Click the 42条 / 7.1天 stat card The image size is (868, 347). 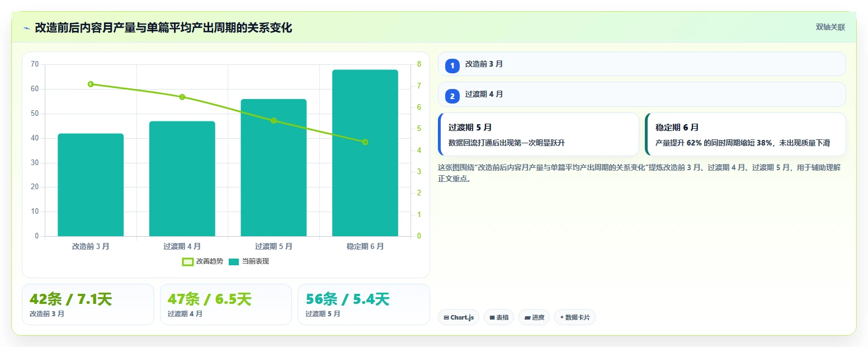click(88, 304)
